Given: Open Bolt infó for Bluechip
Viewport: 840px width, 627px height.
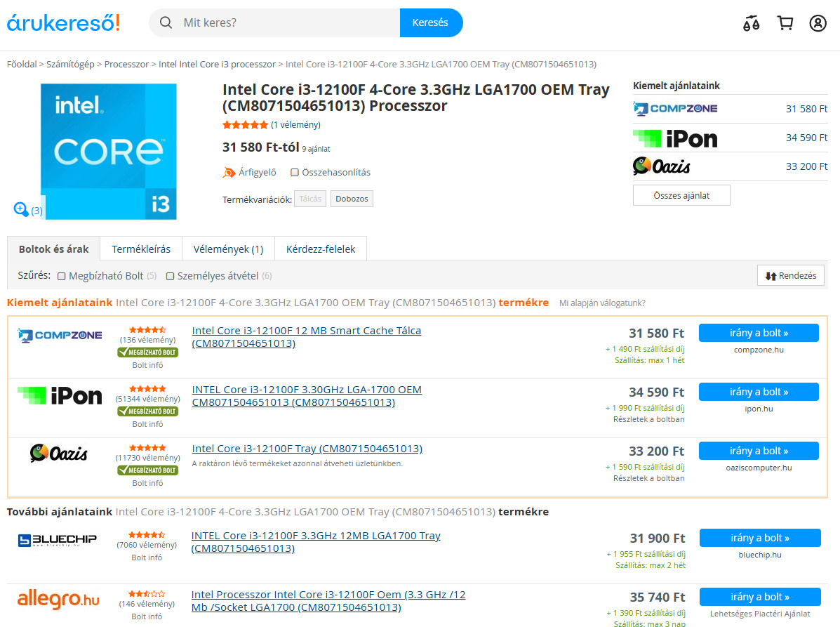Looking at the screenshot, I should pos(147,557).
